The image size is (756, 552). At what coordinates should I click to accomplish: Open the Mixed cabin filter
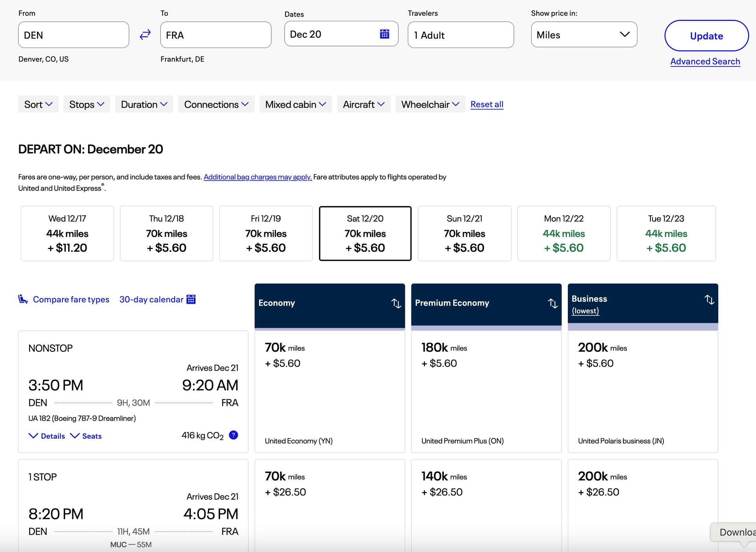pos(295,104)
